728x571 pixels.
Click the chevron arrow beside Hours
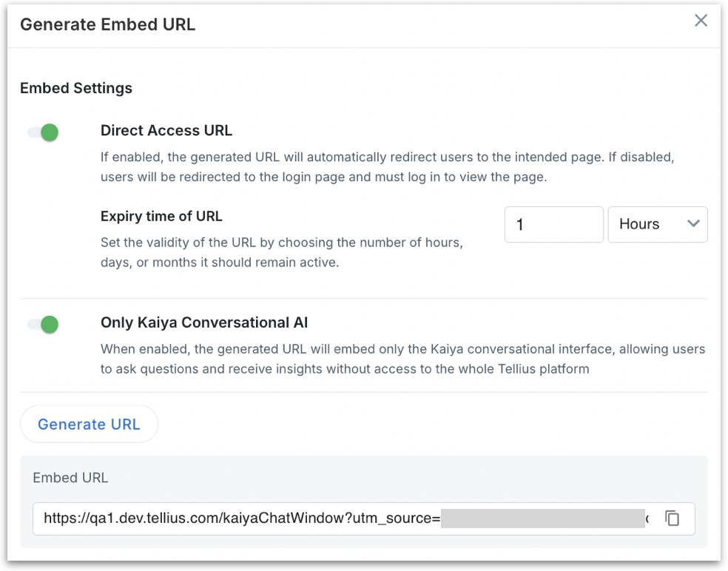[693, 224]
